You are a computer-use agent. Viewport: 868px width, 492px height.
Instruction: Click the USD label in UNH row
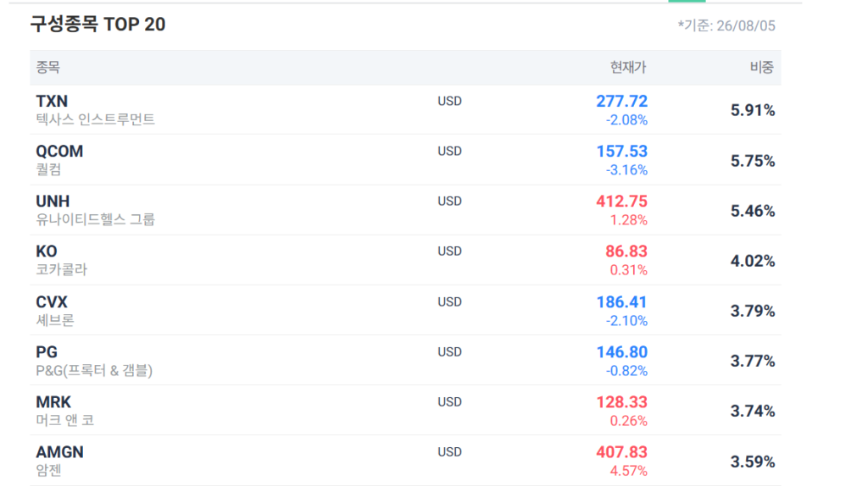[x=449, y=202]
